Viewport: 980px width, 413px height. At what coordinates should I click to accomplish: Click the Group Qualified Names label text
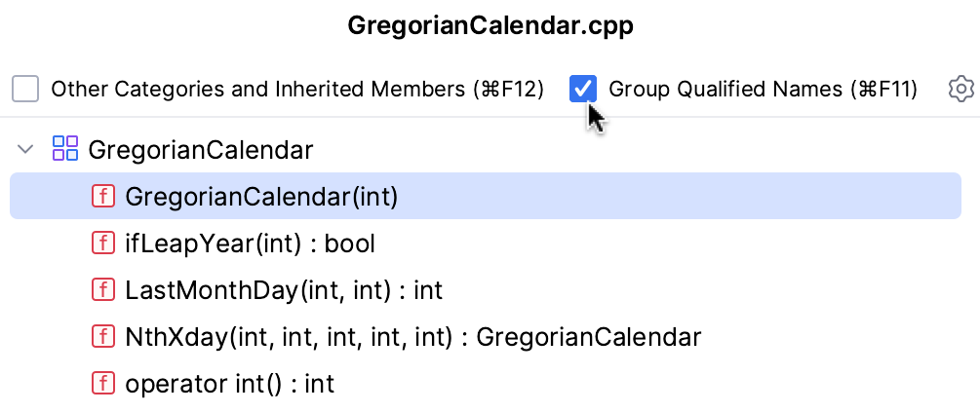point(763,90)
